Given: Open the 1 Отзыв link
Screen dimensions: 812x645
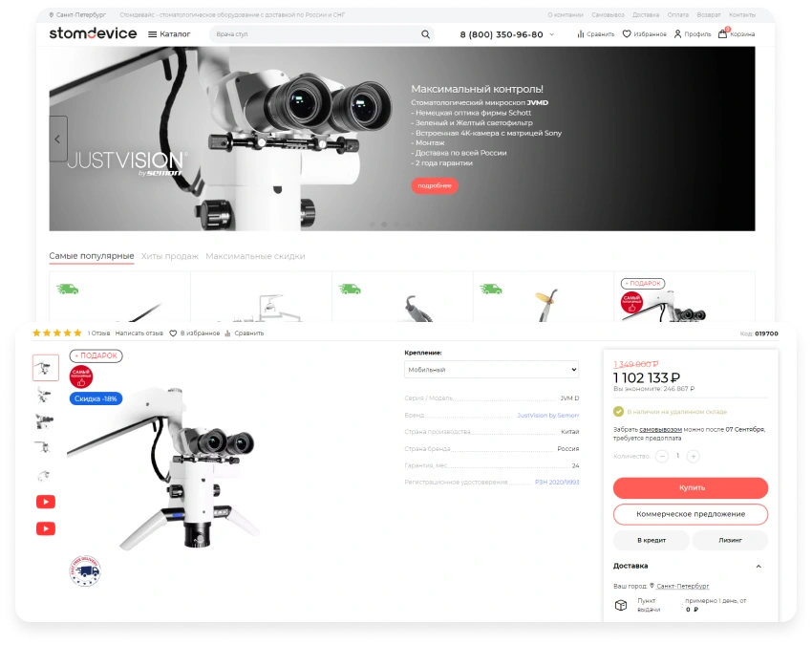Looking at the screenshot, I should (99, 333).
